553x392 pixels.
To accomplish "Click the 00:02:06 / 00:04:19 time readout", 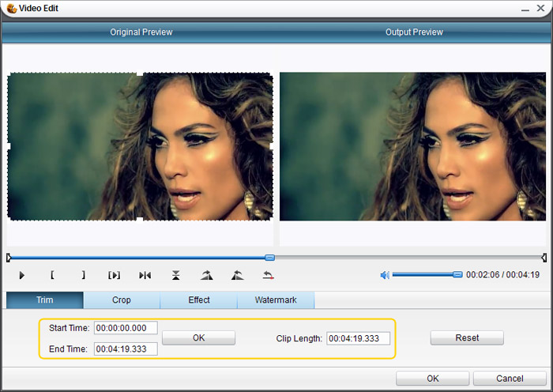I will [502, 274].
